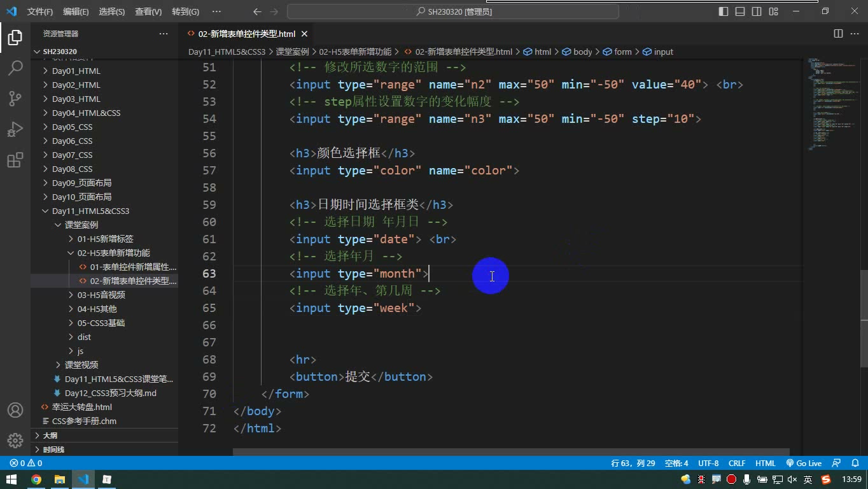The height and width of the screenshot is (489, 868).
Task: Open editor more actions ellipsis
Action: [853, 34]
